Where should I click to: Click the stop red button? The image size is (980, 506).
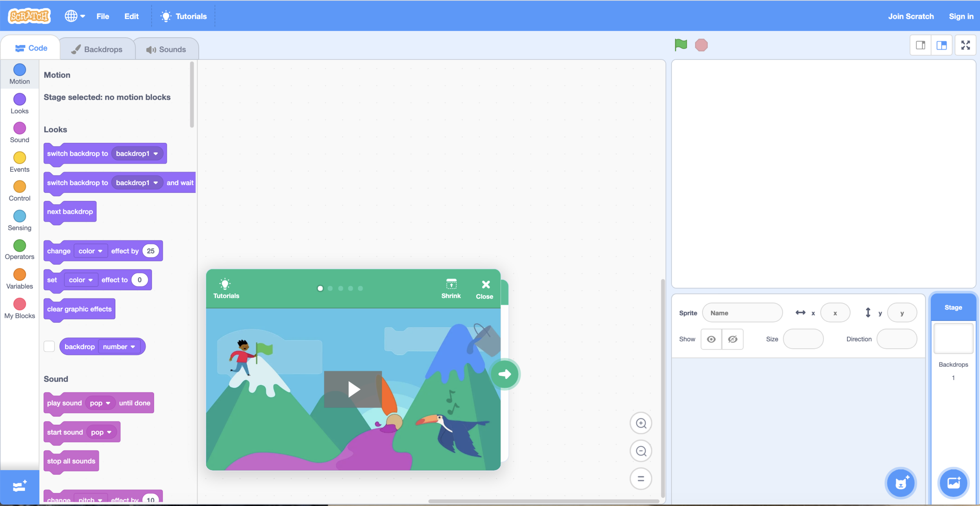701,45
